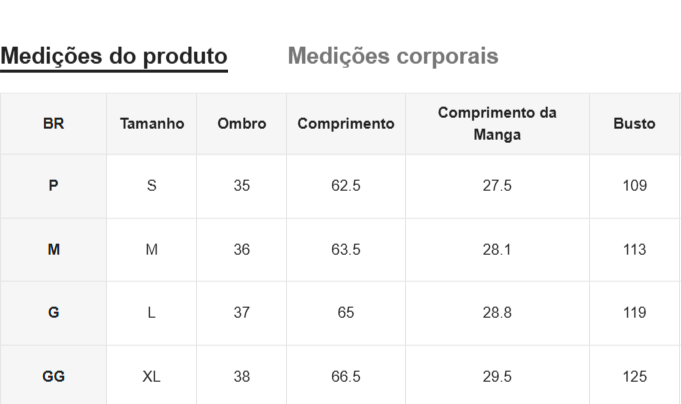This screenshot has height=404, width=681.
Task: Switch to the Medições corporais tab
Action: pyautogui.click(x=392, y=56)
